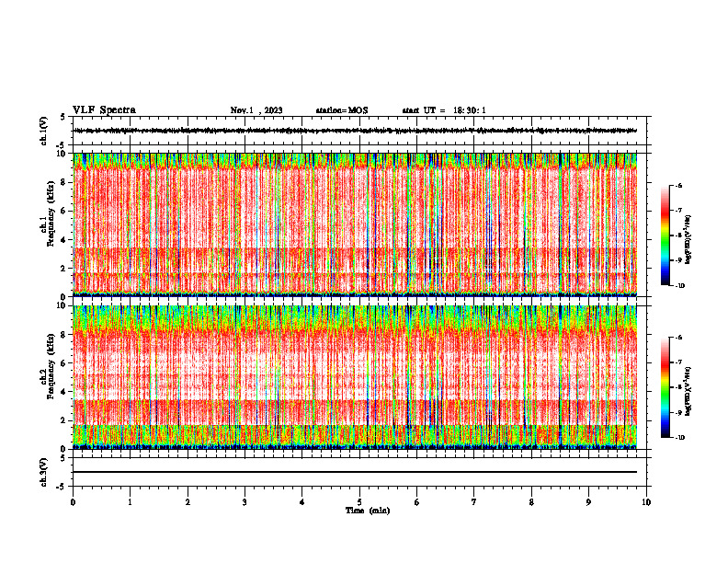Image resolution: width=728 pixels, height=563 pixels.
Task: Click the 'start UT = 18:30: 1' text
Action: [x=444, y=110]
